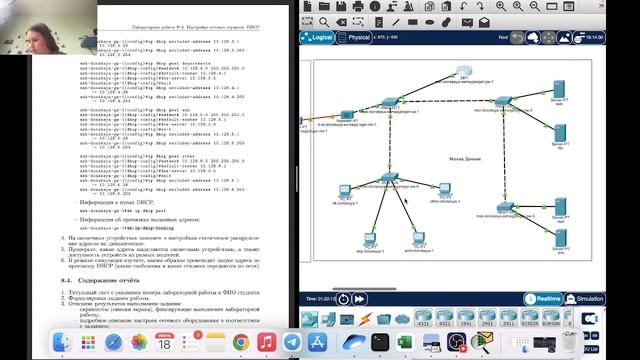The height and width of the screenshot is (360, 640).
Task: Select the Components category
Action: 347,319
